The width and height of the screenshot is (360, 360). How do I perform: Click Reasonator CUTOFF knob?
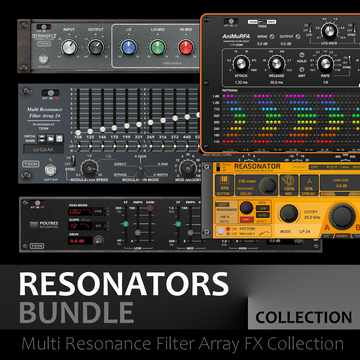(289, 214)
